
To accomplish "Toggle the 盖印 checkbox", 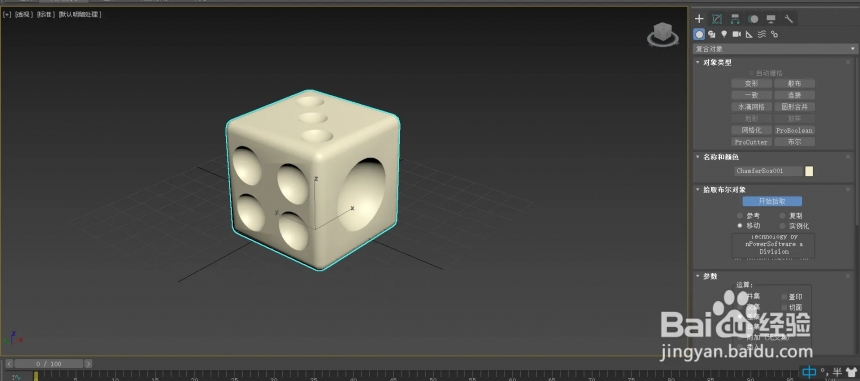I will tap(784, 297).
